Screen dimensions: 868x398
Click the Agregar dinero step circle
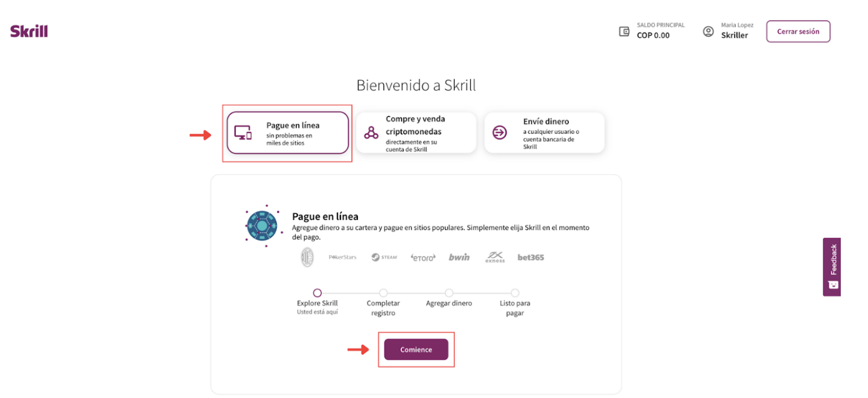click(449, 293)
